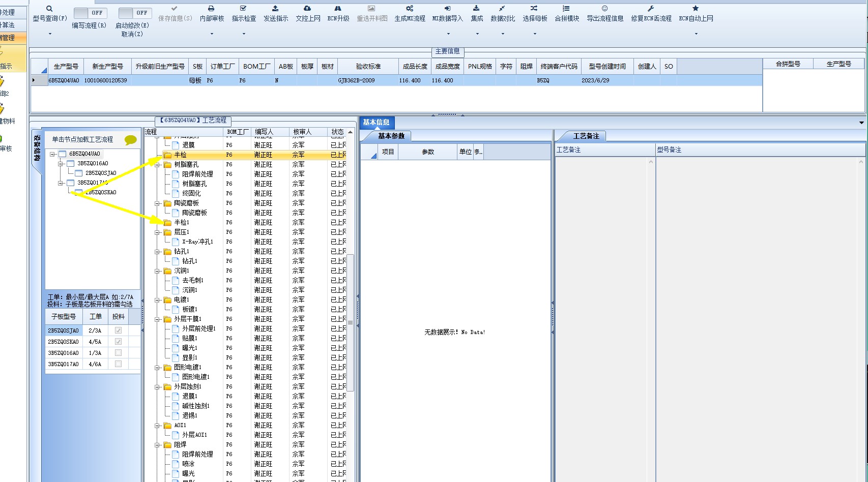The image size is (868, 482).
Task: Click the 型号创建时间 column header
Action: pos(607,67)
